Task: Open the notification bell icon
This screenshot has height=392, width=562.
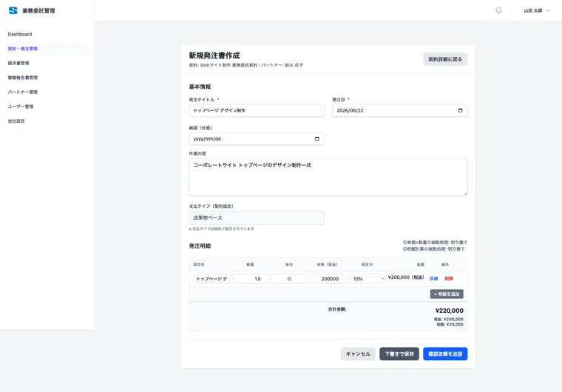Action: click(498, 10)
